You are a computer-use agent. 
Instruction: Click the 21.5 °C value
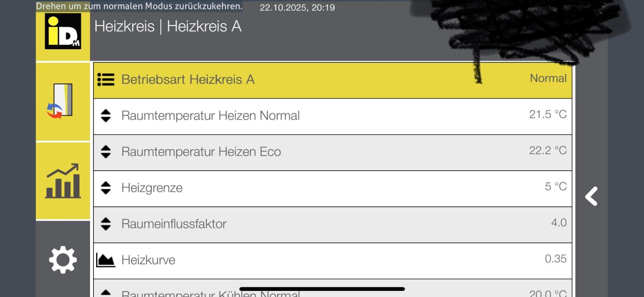(547, 115)
